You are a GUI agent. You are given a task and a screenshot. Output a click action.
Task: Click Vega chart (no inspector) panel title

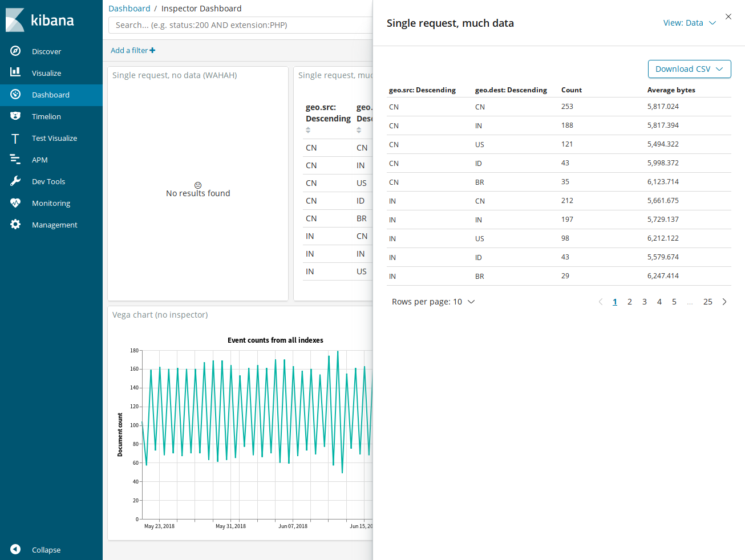click(x=160, y=315)
